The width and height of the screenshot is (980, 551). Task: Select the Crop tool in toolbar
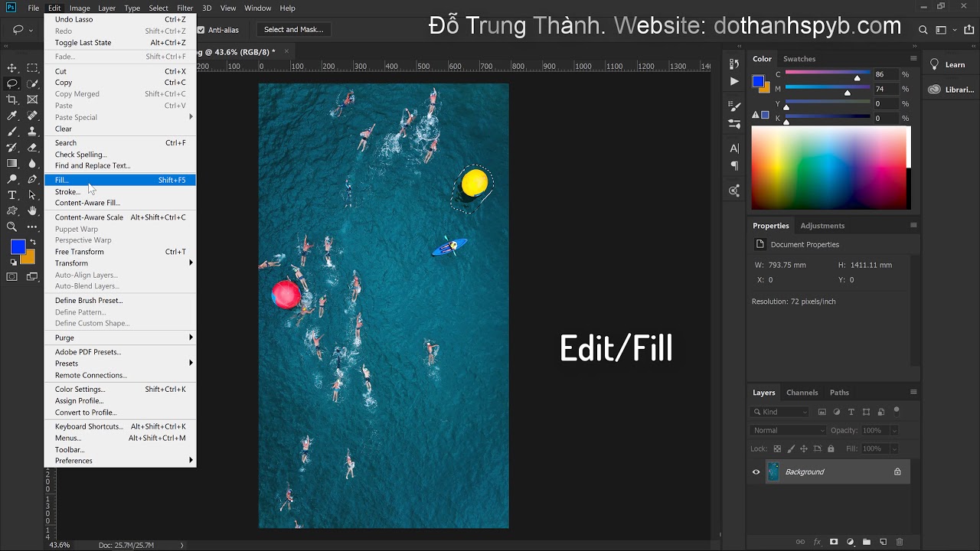tap(12, 99)
